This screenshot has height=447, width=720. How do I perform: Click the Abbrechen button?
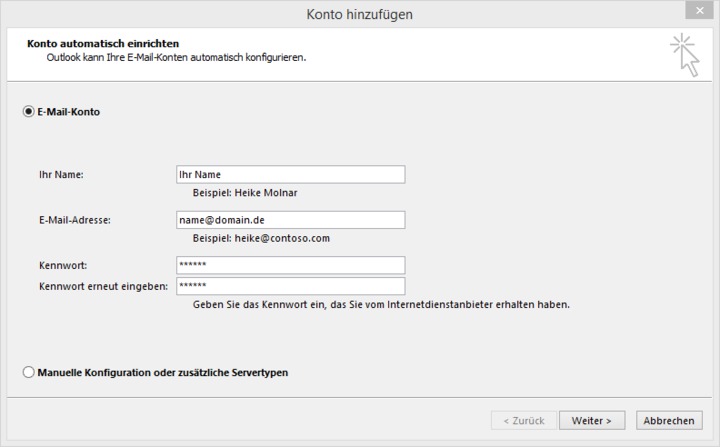coord(669,420)
